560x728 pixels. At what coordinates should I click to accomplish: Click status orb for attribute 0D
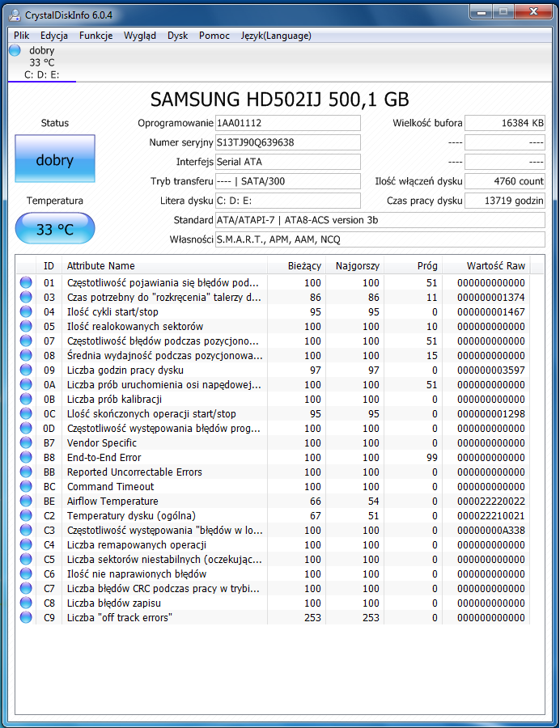(26, 428)
